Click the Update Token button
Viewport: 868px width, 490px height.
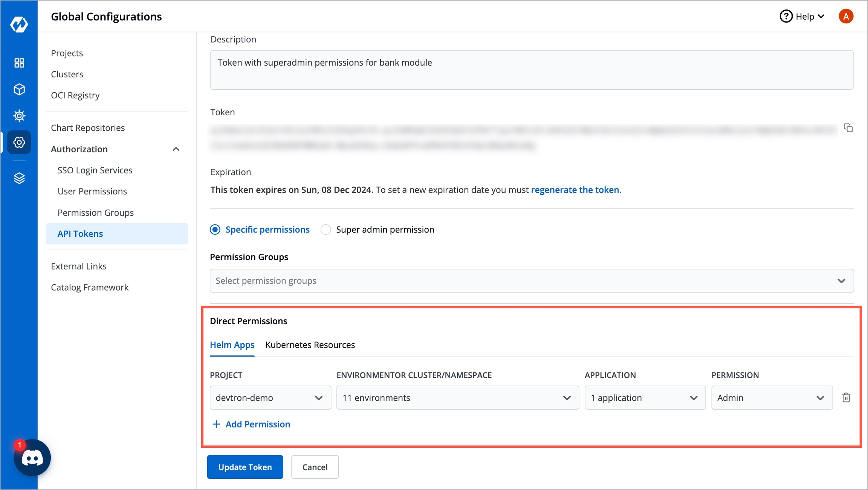point(245,467)
